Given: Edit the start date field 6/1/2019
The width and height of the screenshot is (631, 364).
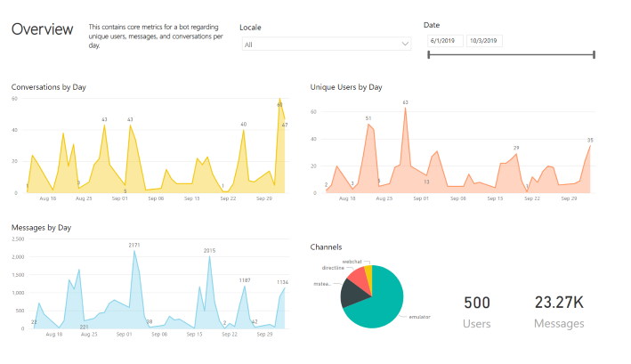Looking at the screenshot, I should [445, 41].
